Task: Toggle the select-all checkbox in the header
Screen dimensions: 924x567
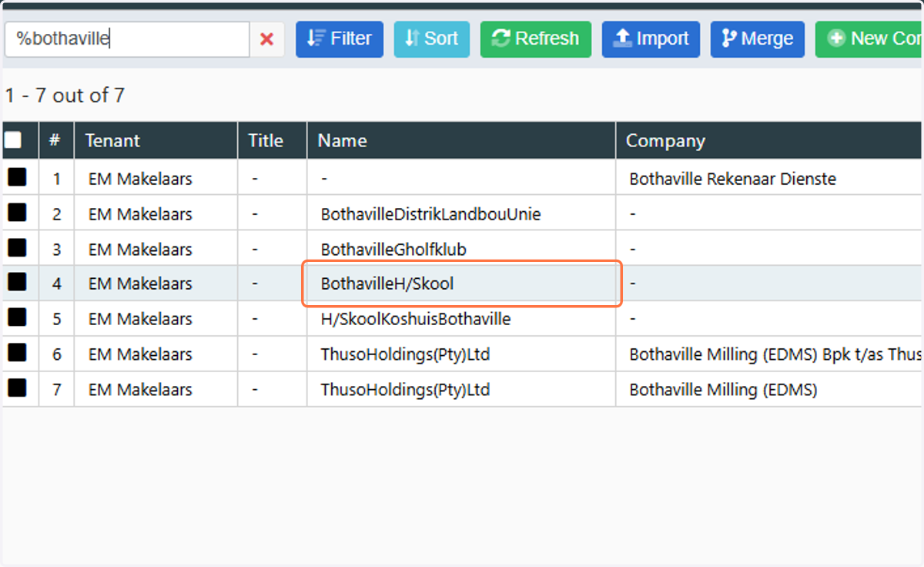Action: coord(13,140)
